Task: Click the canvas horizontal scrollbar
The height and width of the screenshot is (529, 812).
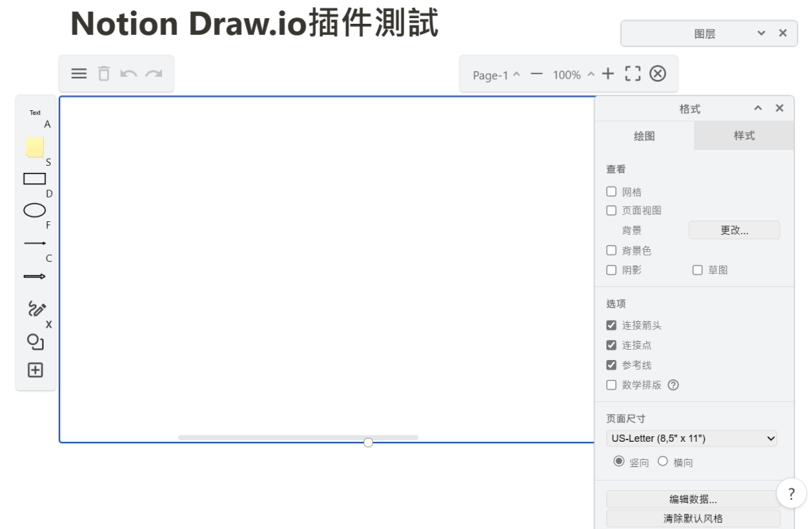Action: 298,437
